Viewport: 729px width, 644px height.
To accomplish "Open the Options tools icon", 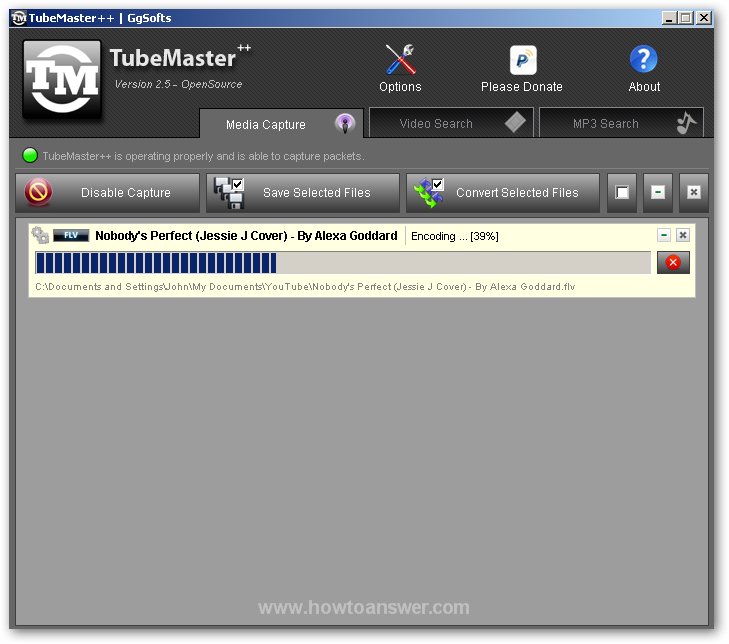I will coord(400,60).
